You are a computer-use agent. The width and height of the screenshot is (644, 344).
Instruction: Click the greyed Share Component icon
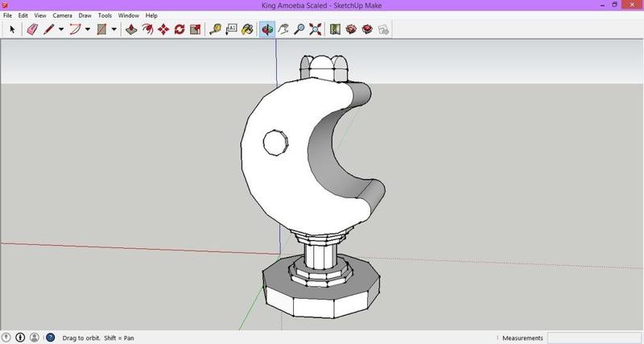click(383, 29)
